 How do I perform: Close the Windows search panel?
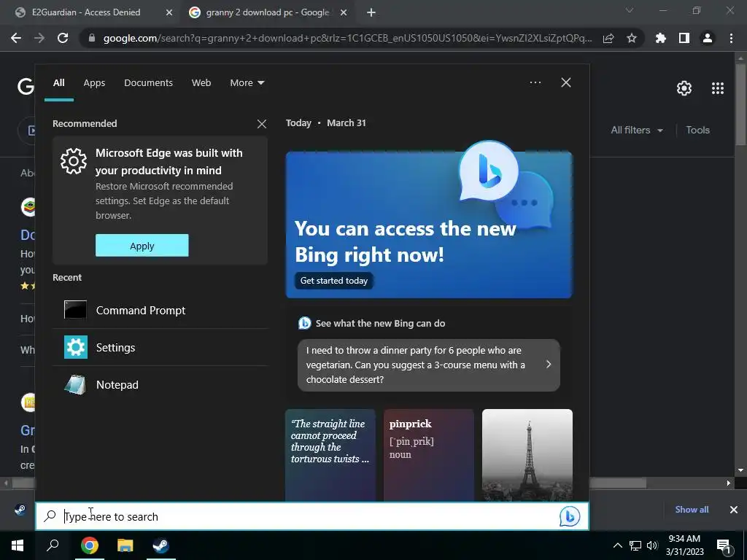[566, 82]
